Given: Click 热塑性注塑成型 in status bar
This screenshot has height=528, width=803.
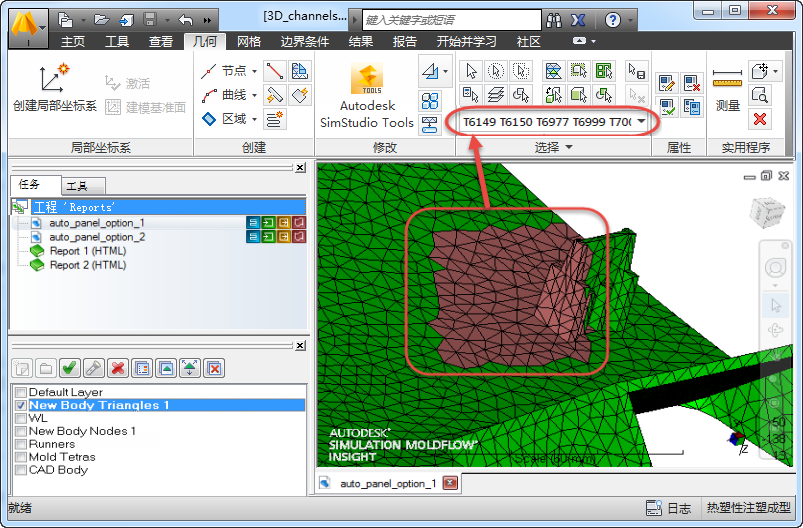Looking at the screenshot, I should coord(749,508).
